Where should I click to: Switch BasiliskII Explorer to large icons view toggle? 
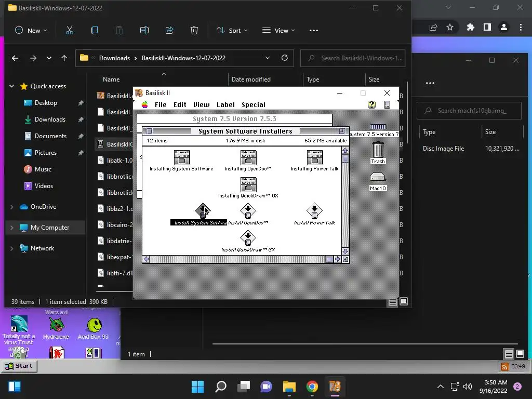coord(403,301)
